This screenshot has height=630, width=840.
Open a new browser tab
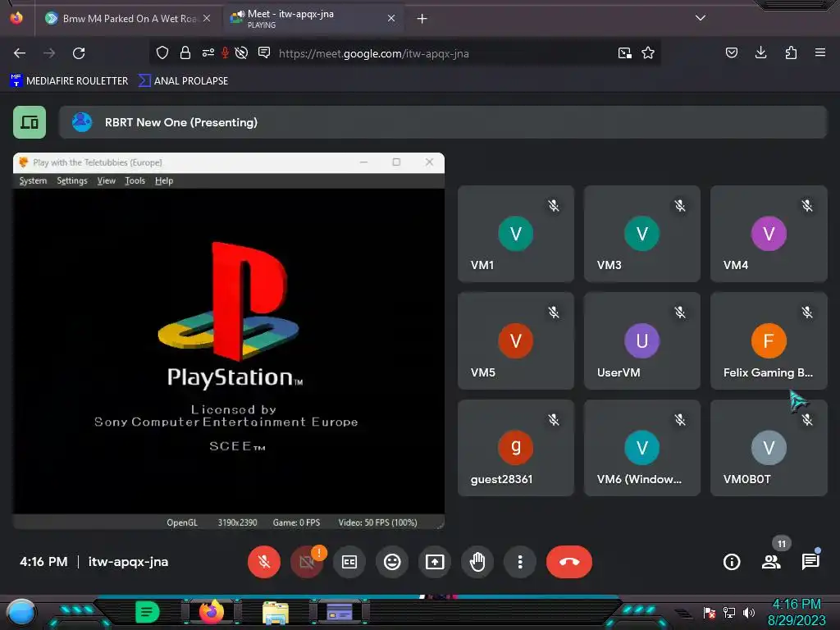[422, 19]
